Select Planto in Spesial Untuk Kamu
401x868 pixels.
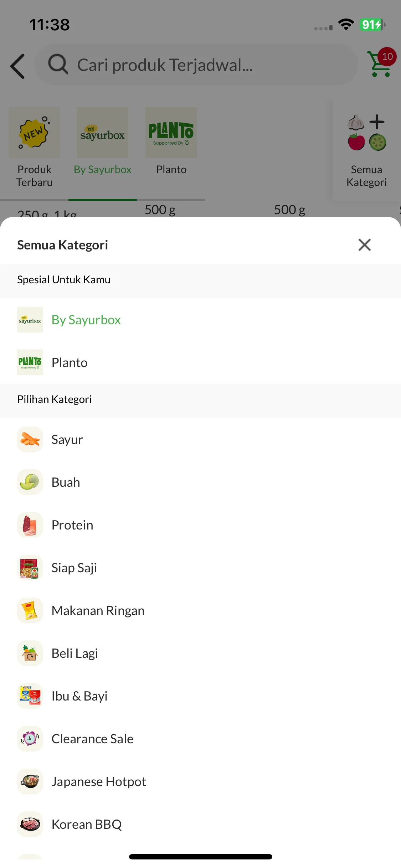[200, 362]
